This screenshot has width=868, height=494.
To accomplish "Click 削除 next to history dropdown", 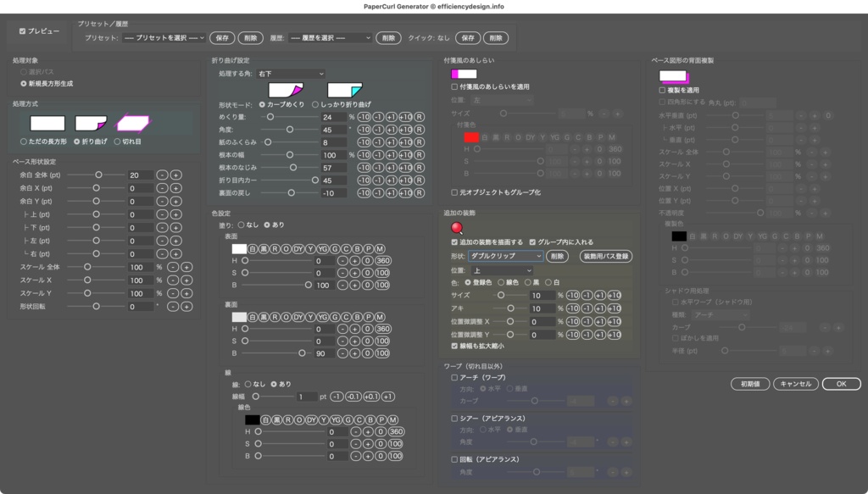I will pyautogui.click(x=388, y=37).
